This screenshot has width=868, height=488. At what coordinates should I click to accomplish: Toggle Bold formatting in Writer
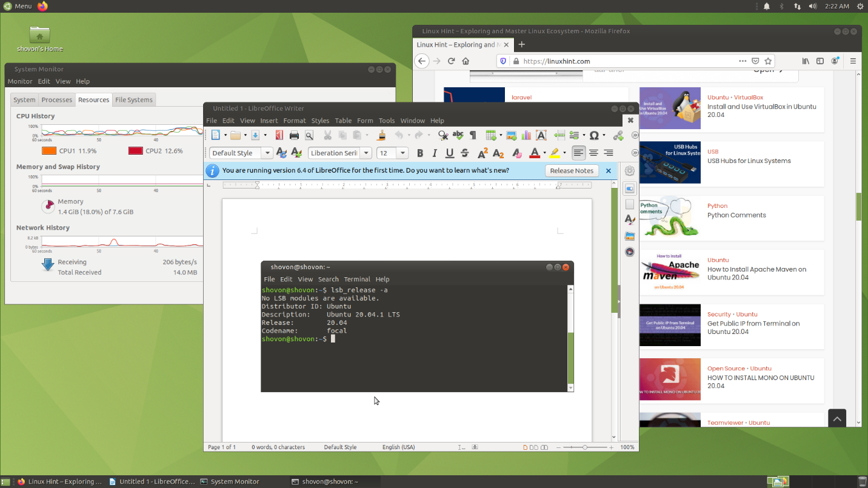pyautogui.click(x=419, y=153)
